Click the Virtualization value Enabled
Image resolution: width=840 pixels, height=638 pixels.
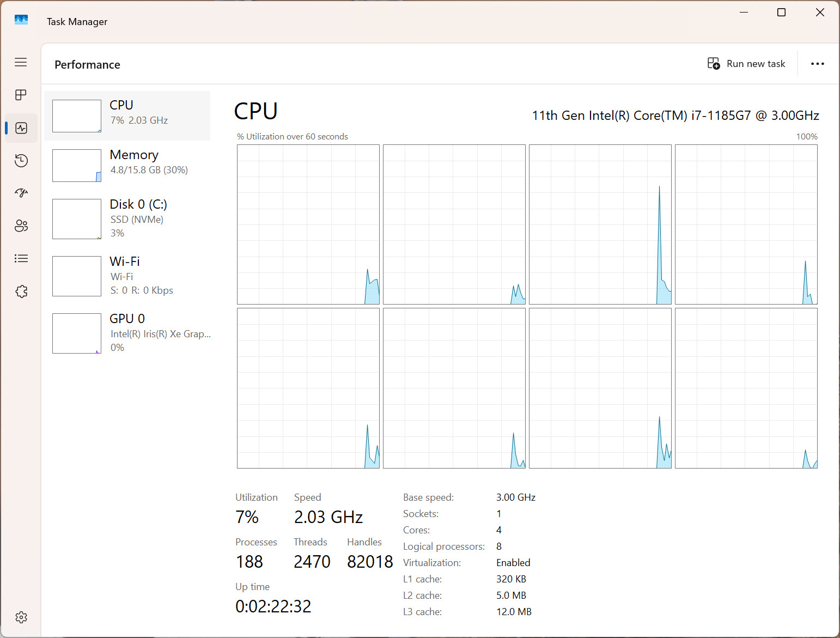click(513, 563)
